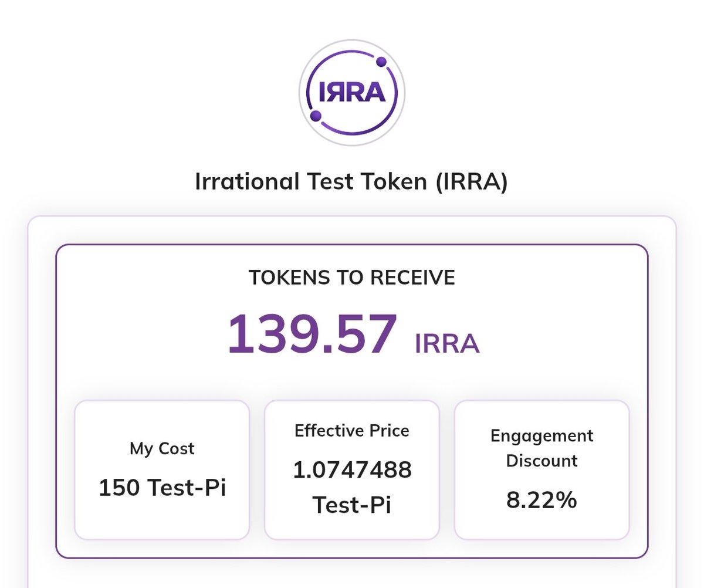Open the My Cost card
Screen dimensions: 704x588
pyautogui.click(x=162, y=470)
